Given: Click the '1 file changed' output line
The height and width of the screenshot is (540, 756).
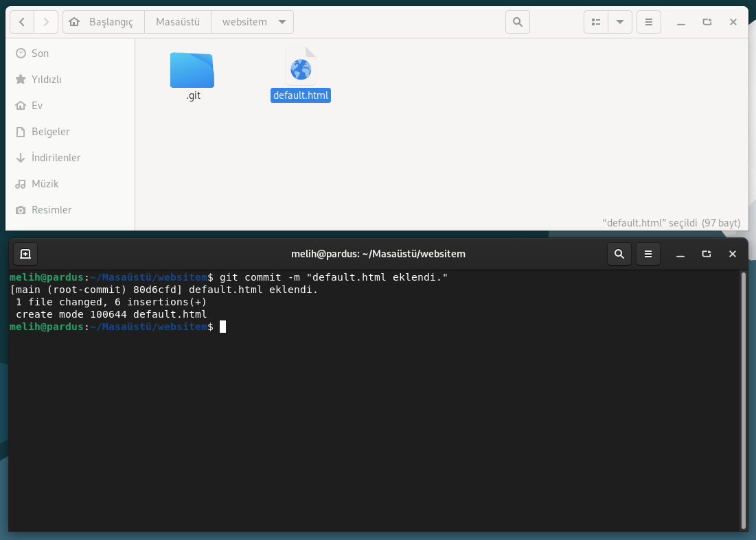Looking at the screenshot, I should pyautogui.click(x=111, y=302).
